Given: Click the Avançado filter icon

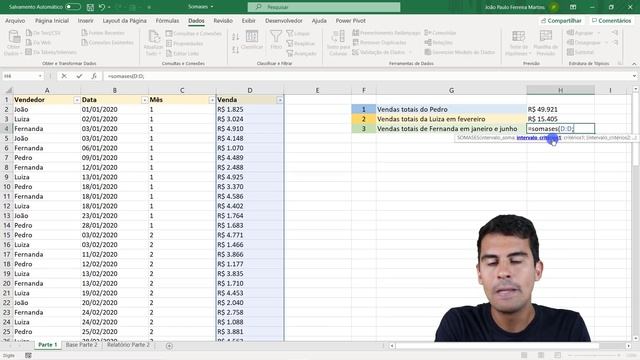Looking at the screenshot, I should 290,53.
